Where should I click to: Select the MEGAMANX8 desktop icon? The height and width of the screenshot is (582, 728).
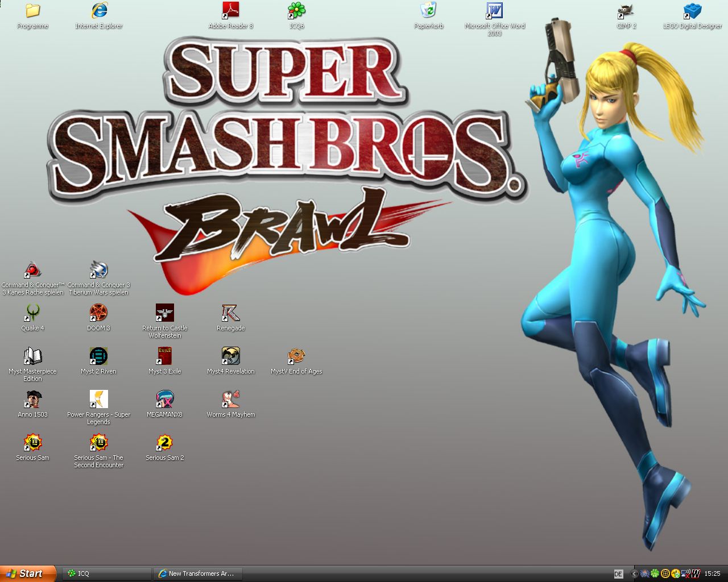click(x=164, y=400)
